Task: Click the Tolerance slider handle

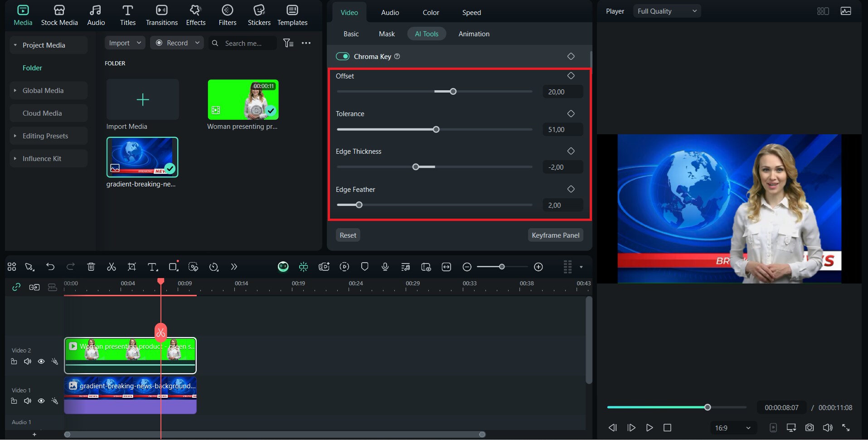Action: (436, 129)
